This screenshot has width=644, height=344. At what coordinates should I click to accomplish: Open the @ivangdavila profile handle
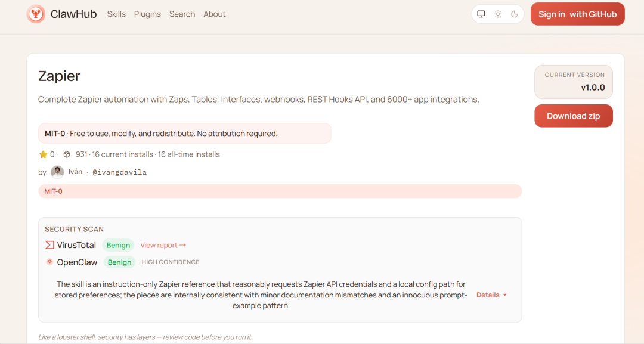click(x=119, y=172)
